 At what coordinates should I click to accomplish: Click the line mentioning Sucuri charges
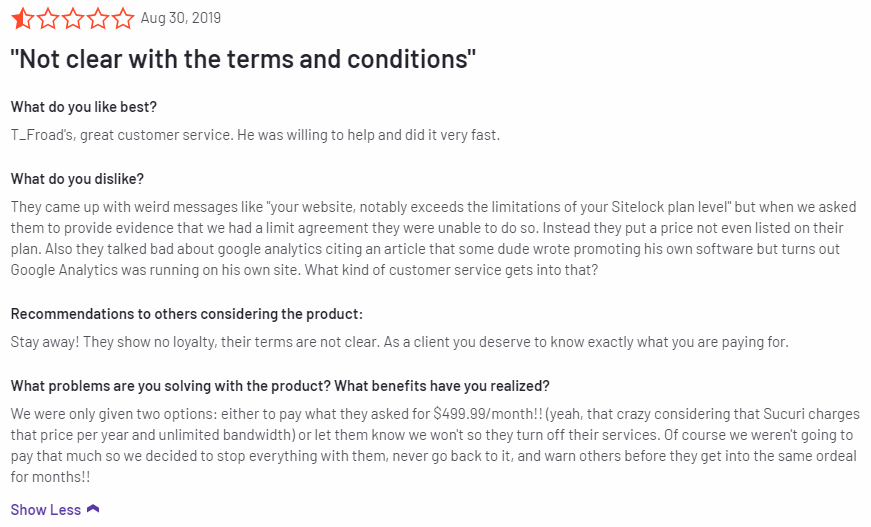tap(435, 414)
